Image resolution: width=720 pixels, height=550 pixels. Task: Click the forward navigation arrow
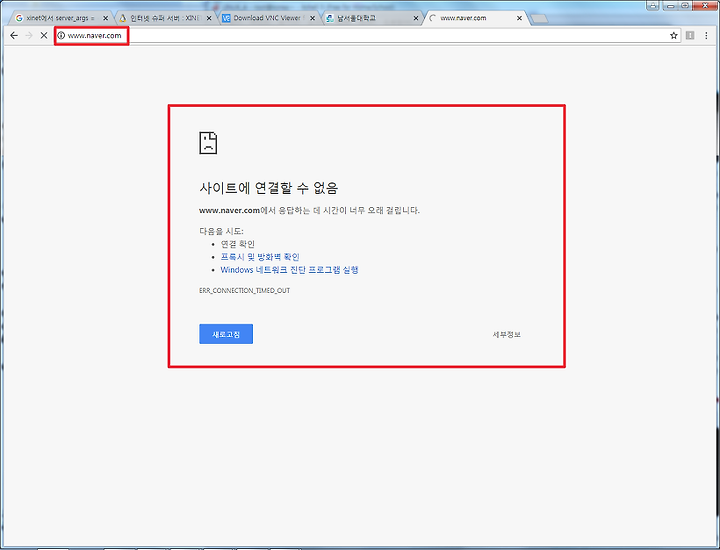tap(29, 35)
